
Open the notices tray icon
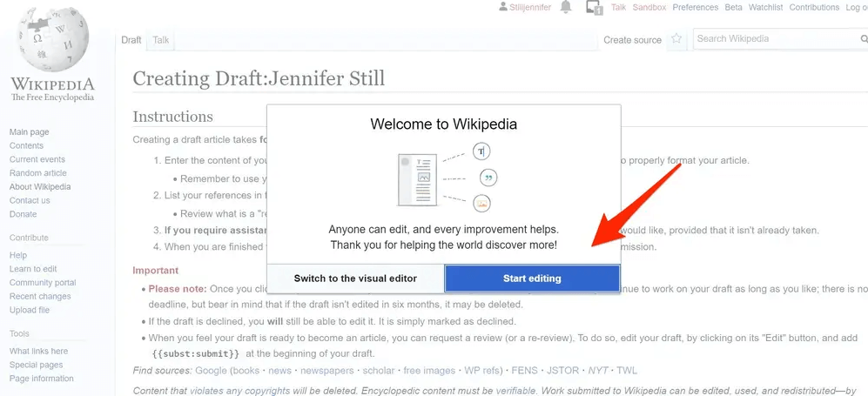(x=594, y=8)
